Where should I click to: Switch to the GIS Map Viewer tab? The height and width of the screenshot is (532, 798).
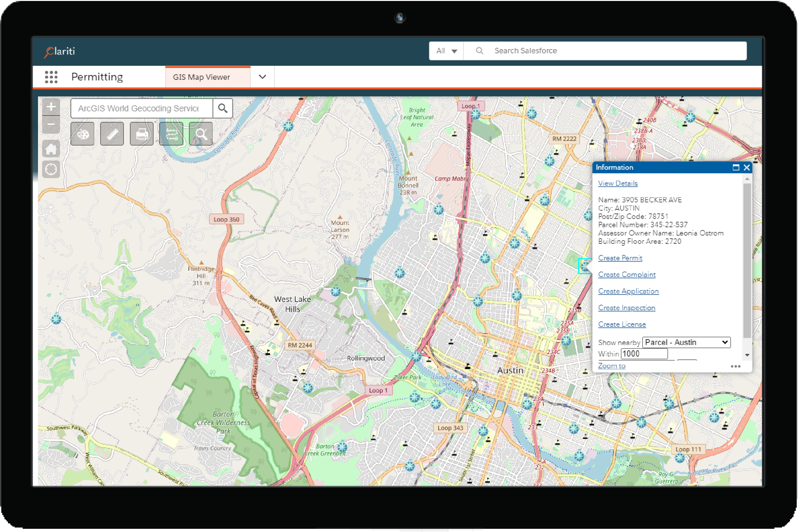208,77
